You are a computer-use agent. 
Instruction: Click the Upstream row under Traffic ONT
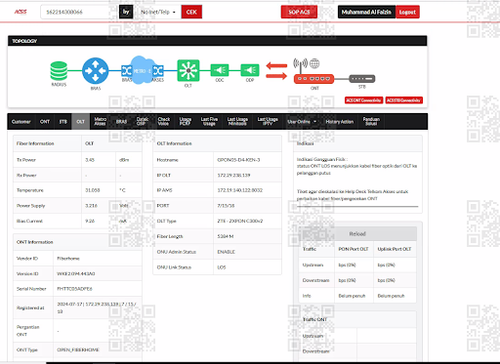pyautogui.click(x=359, y=336)
